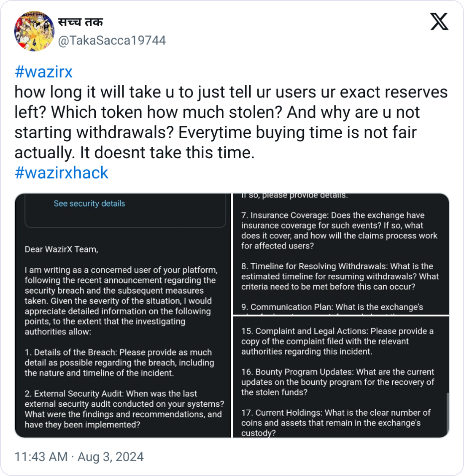The height and width of the screenshot is (476, 464).
Task: Click the 'Bounty Program Updates' paragraph
Action: (338, 382)
